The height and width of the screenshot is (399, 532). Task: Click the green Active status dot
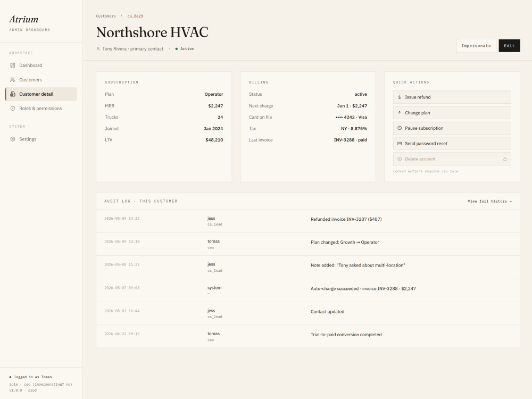[x=177, y=49]
